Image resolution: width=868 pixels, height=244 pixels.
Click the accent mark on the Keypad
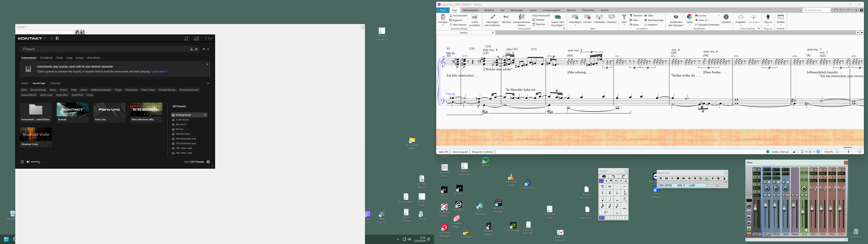[610, 186]
